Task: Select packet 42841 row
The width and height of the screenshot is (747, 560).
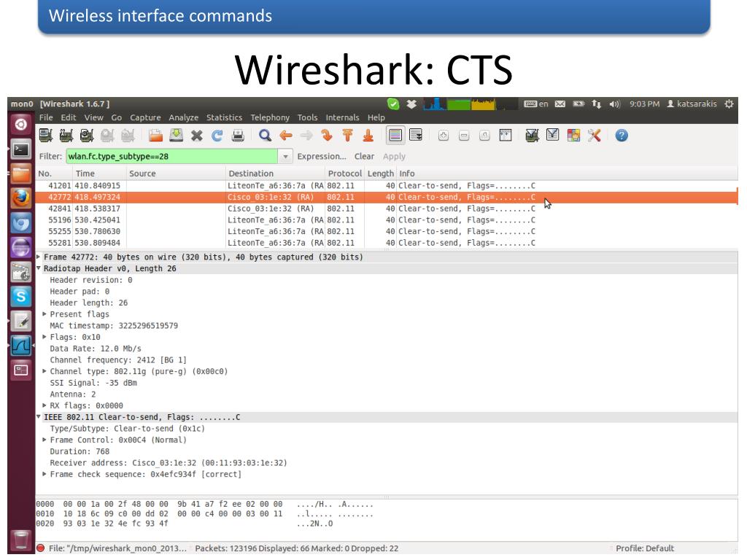Action: click(387, 209)
